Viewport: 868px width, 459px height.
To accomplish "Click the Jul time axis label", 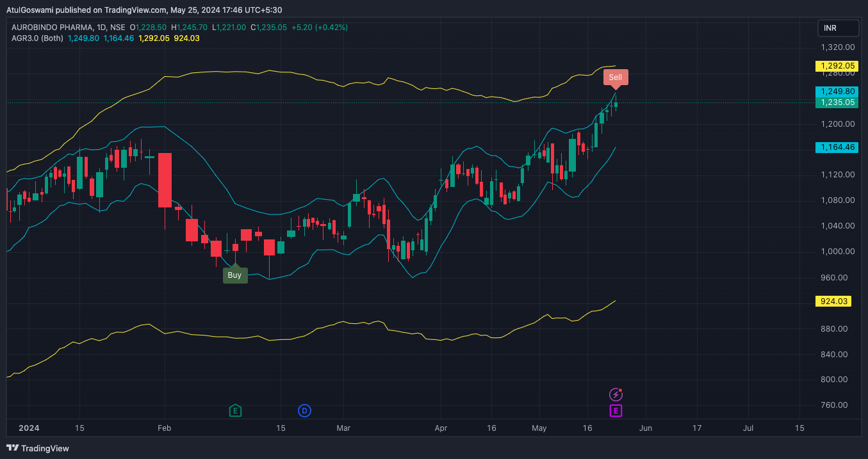I will (x=748, y=428).
